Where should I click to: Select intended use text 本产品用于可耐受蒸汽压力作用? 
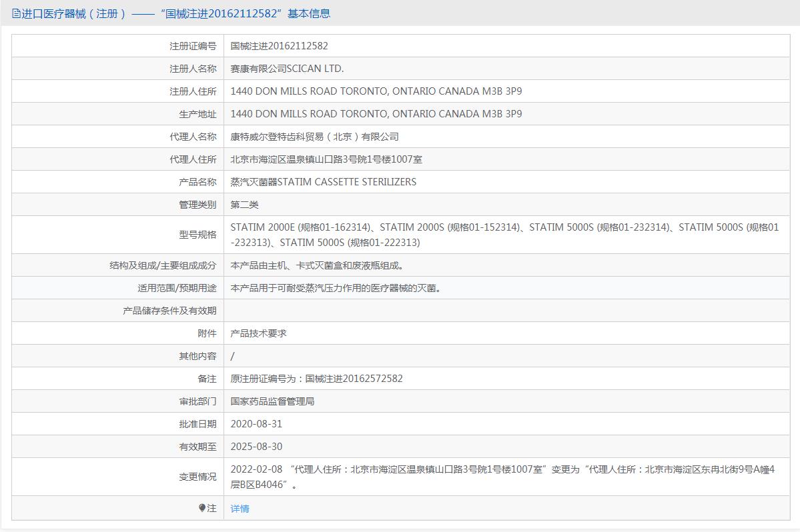pos(335,289)
